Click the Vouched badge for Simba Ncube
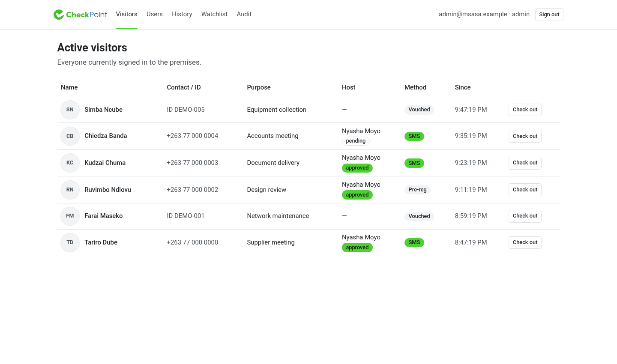 point(419,110)
